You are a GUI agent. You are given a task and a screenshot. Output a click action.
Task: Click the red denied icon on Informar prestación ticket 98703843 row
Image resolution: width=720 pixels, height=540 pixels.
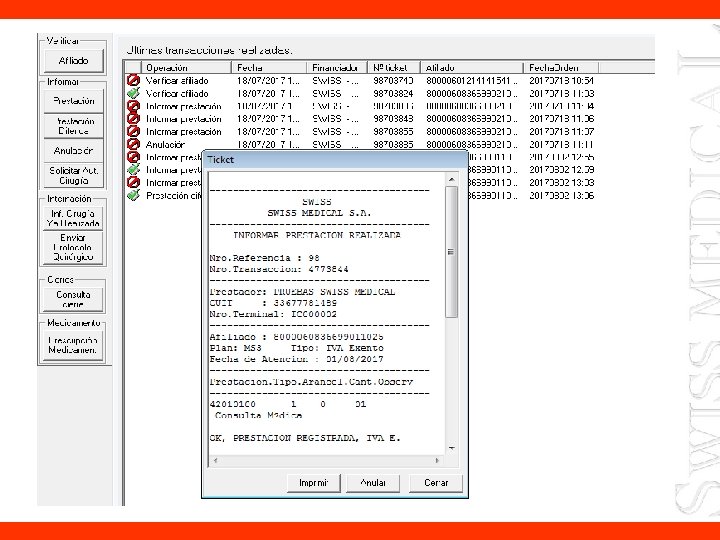tap(133, 119)
